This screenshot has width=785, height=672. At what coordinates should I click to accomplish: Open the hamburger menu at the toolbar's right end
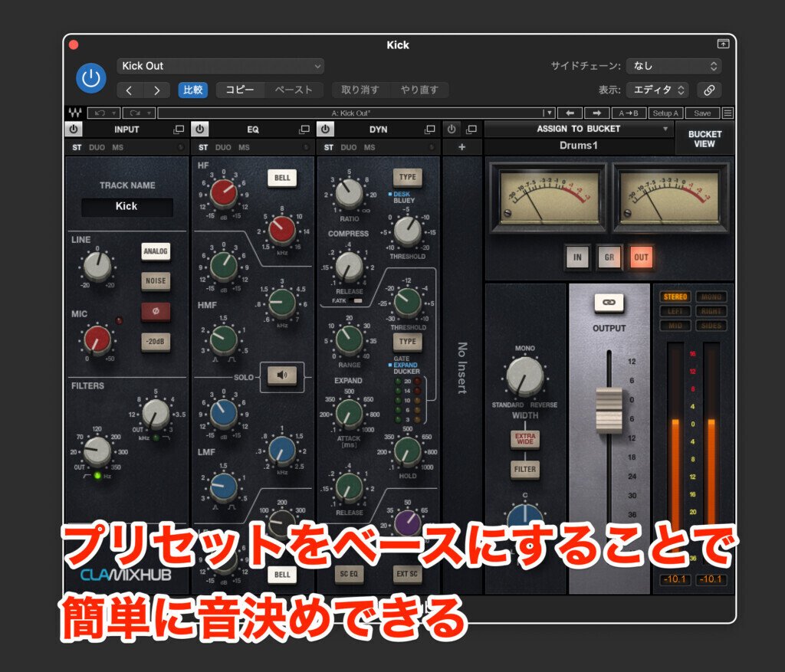(730, 113)
